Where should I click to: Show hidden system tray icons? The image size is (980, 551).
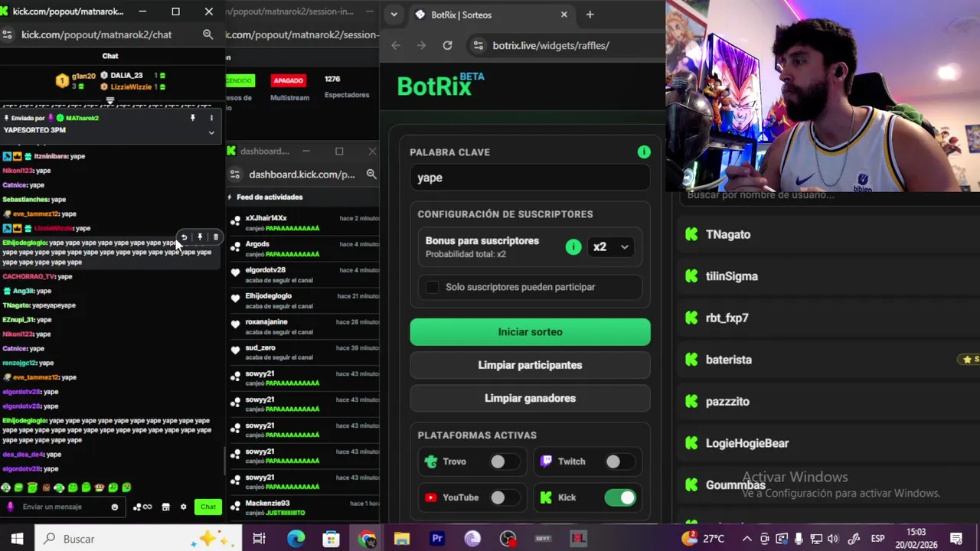[746, 539]
